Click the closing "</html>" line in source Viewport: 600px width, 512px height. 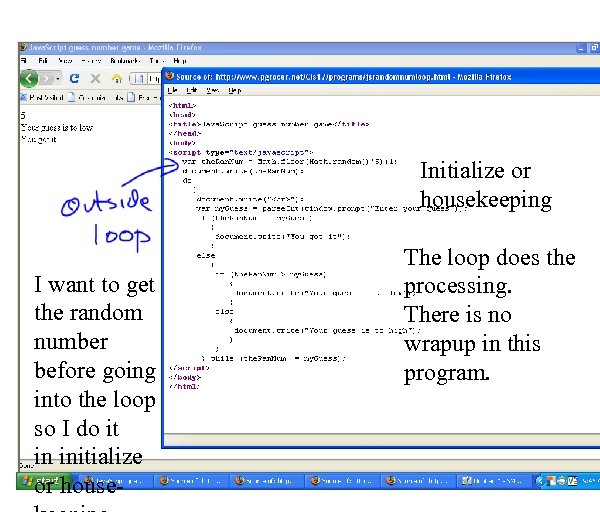point(184,386)
